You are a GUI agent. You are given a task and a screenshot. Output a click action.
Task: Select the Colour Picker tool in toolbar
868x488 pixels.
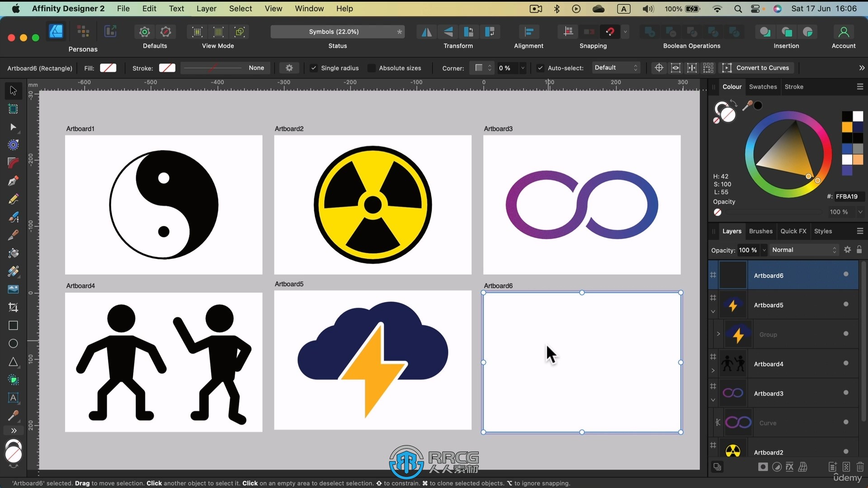pos(13,415)
